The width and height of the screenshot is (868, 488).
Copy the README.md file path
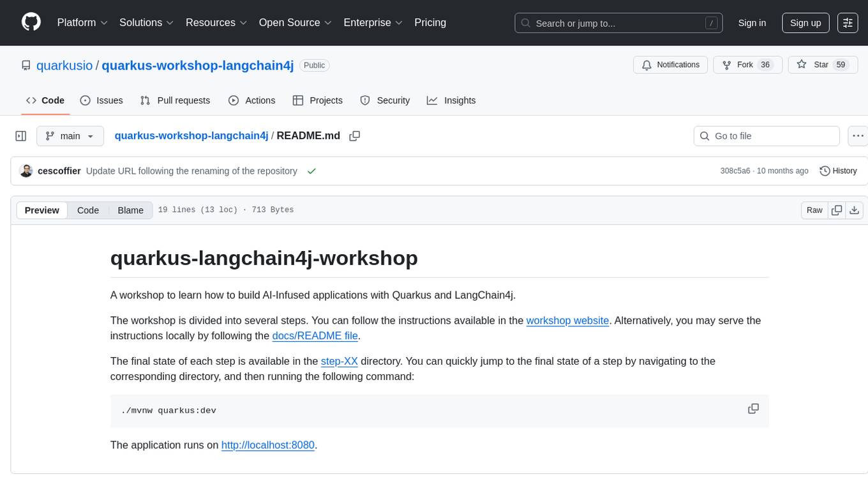[355, 136]
